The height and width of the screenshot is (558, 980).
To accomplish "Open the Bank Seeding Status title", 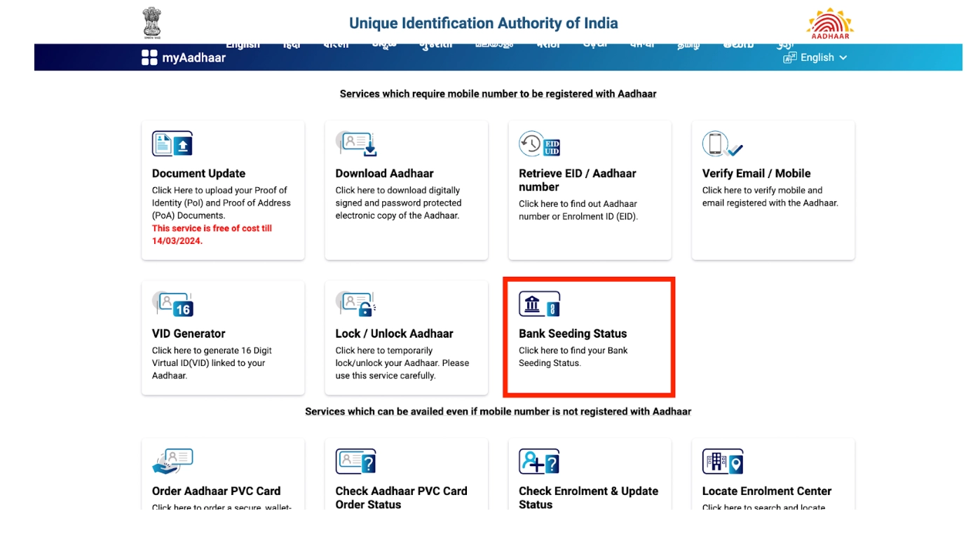I will 573,334.
